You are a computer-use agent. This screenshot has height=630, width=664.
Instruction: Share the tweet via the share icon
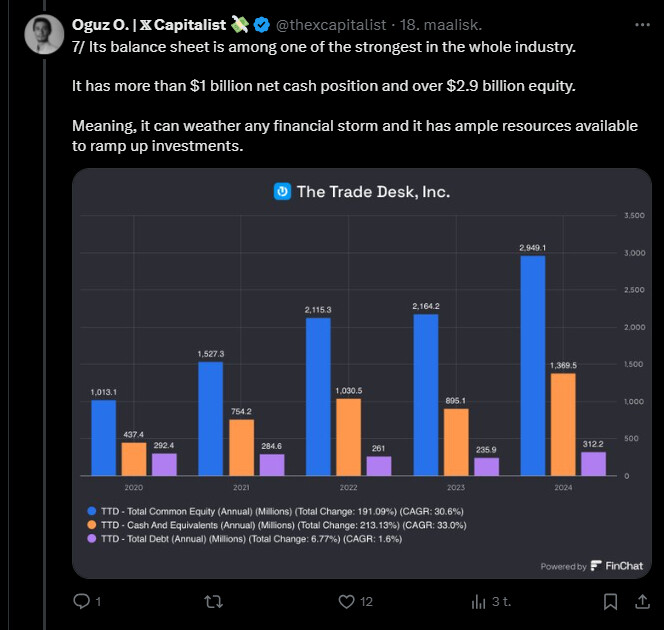pyautogui.click(x=643, y=601)
